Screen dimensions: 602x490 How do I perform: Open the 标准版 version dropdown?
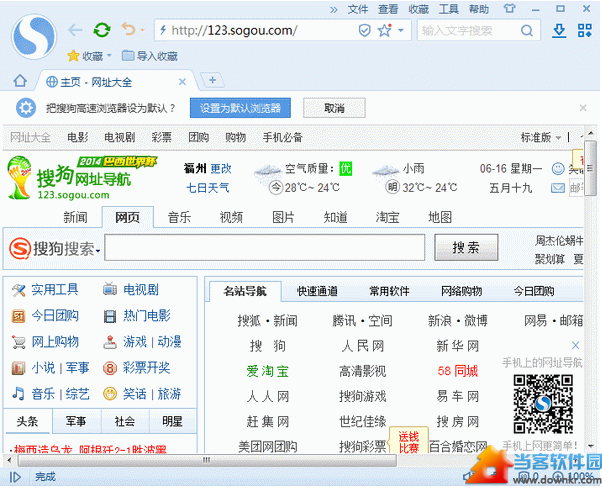(541, 137)
